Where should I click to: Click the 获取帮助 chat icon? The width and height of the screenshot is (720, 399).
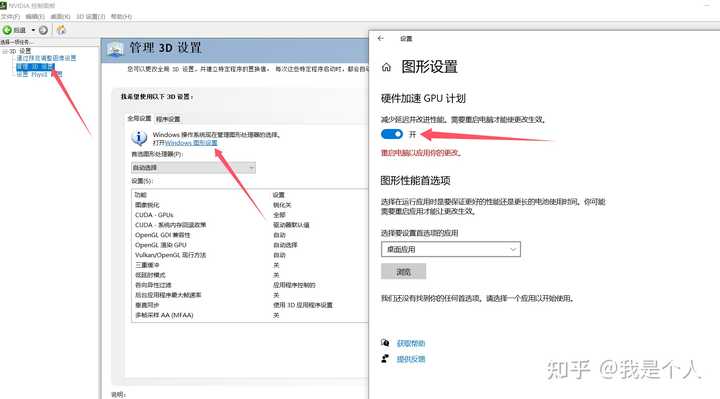pos(385,343)
